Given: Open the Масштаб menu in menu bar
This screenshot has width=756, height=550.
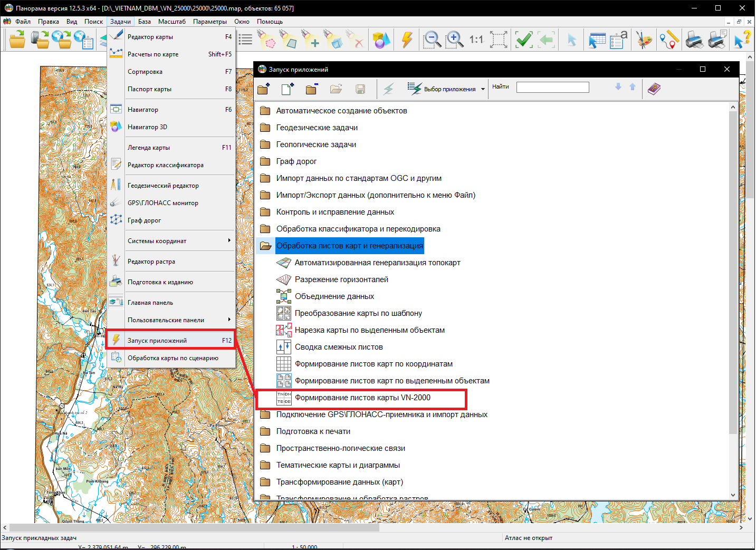Looking at the screenshot, I should coord(171,22).
